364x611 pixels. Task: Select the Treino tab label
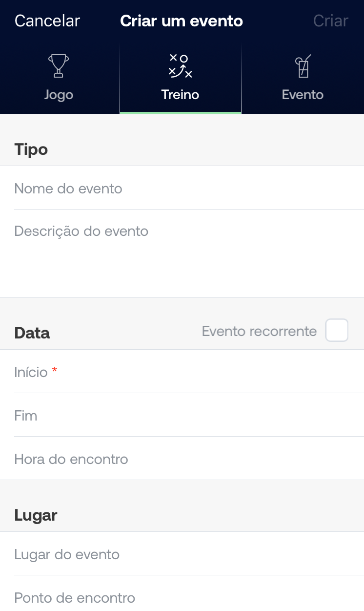[x=180, y=95]
